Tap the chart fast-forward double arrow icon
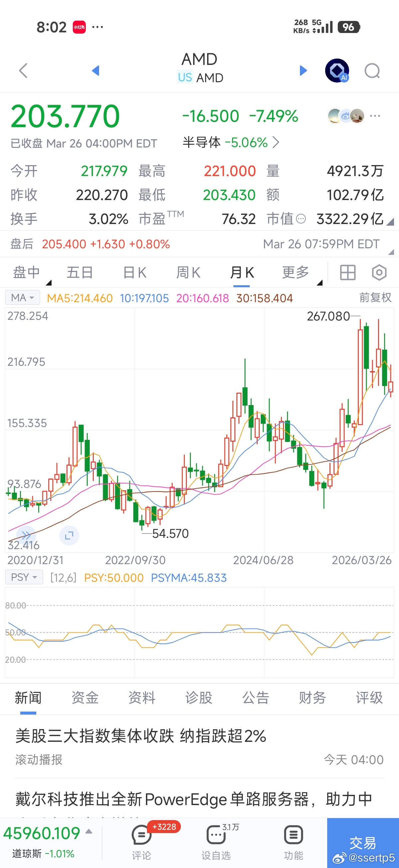Image resolution: width=399 pixels, height=868 pixels. 26,535
